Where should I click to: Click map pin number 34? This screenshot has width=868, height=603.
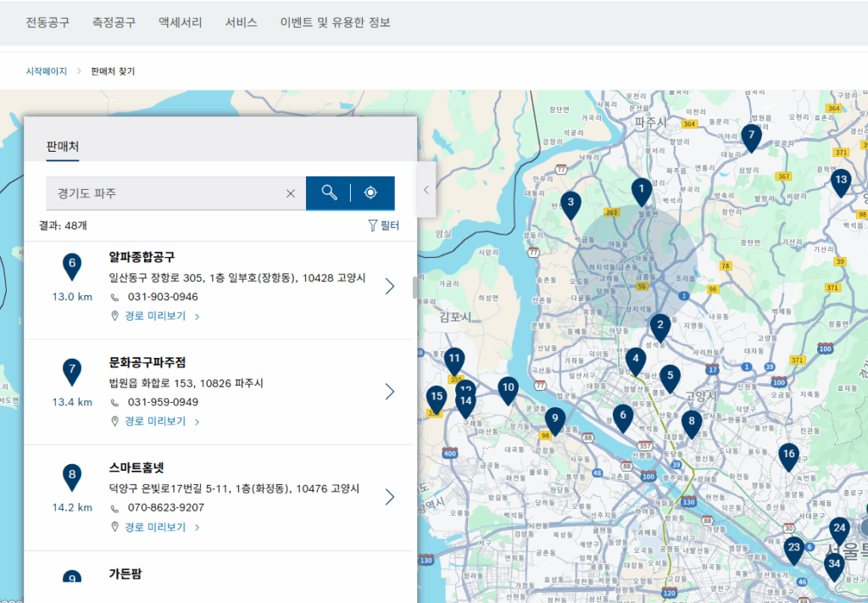[834, 567]
